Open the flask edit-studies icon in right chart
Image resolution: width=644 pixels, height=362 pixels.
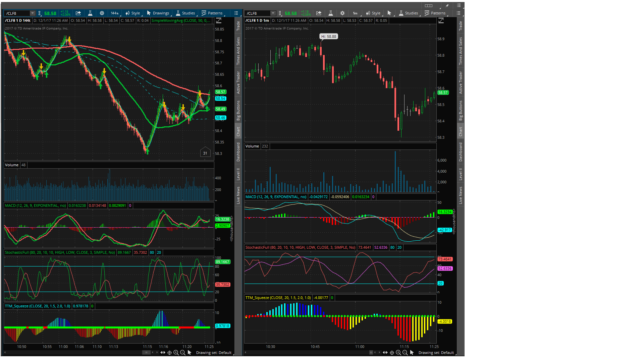click(331, 13)
